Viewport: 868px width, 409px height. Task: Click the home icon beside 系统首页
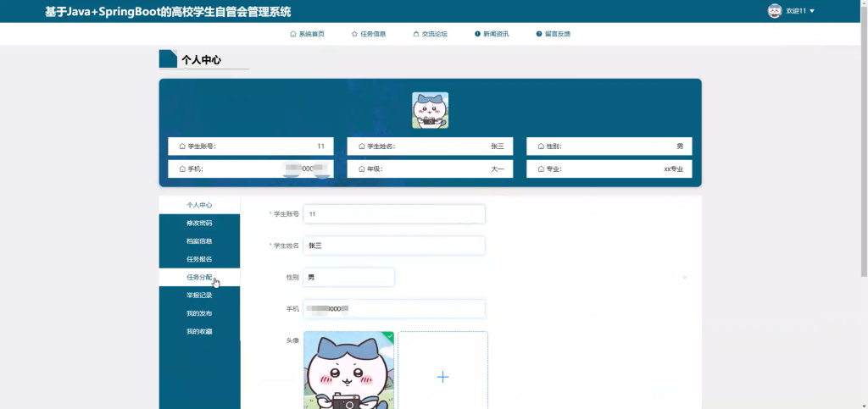[x=292, y=34]
